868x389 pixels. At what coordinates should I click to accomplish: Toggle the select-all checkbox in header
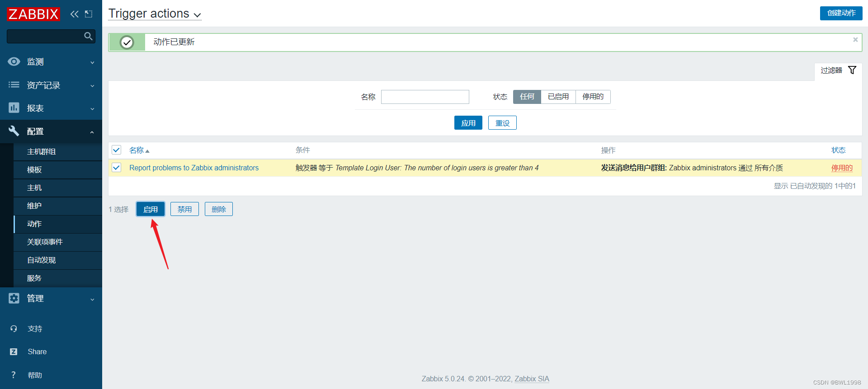(x=116, y=150)
